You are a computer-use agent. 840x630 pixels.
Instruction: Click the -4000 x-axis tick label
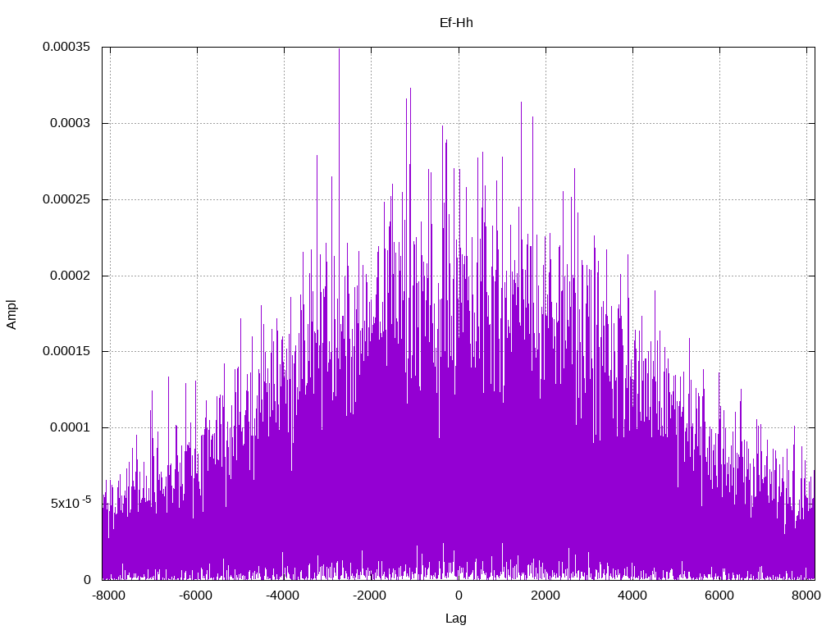tap(283, 596)
